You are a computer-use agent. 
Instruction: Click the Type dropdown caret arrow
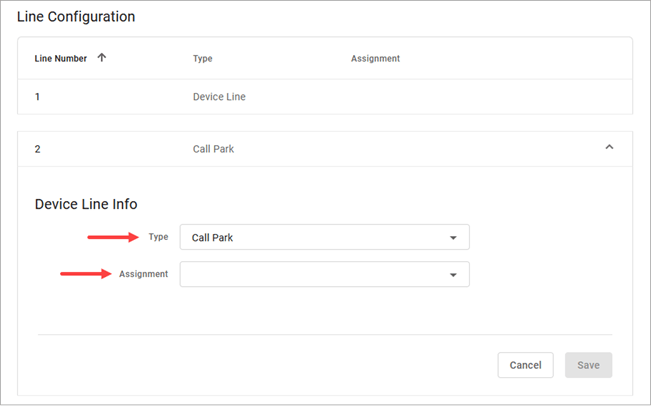(x=453, y=238)
